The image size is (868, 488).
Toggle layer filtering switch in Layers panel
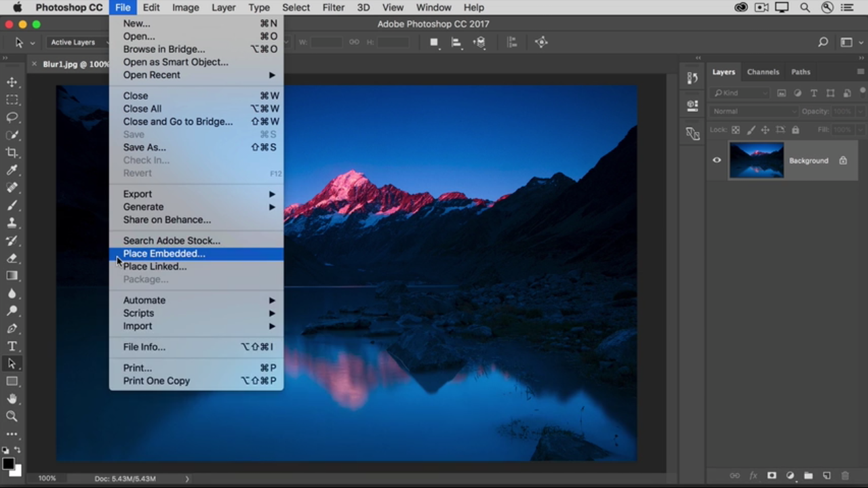861,93
